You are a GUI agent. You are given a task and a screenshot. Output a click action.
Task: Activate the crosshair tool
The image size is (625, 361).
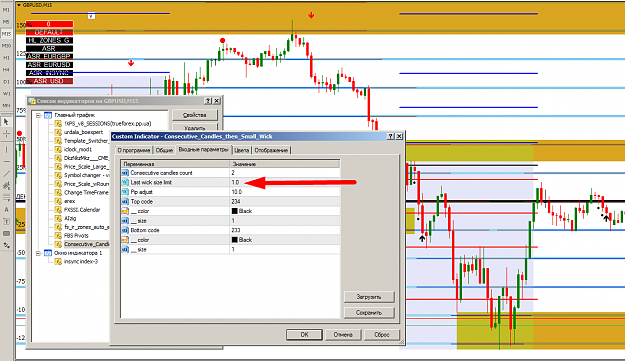point(6,134)
